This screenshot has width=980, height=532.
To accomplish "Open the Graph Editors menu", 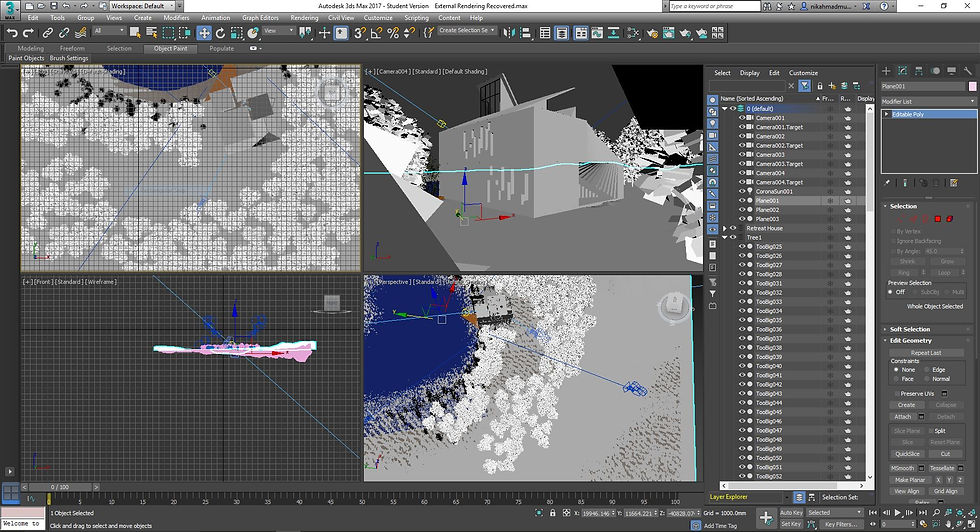I will coord(260,18).
